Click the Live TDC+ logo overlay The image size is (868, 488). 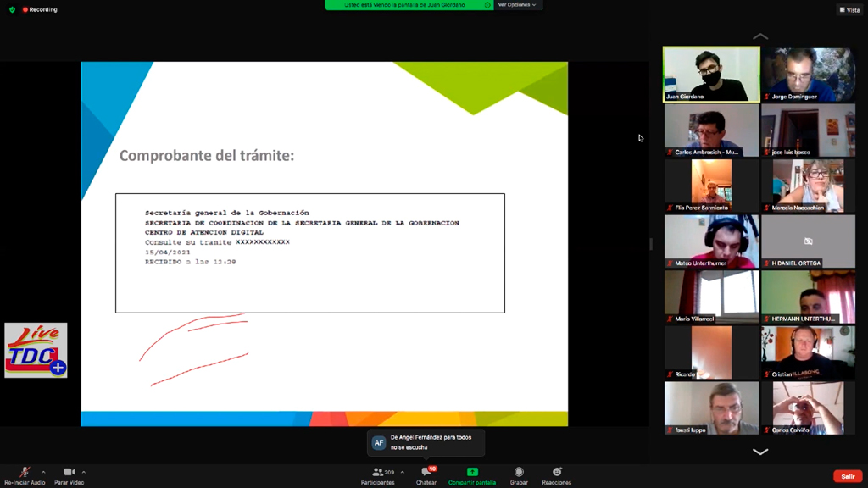tap(36, 350)
